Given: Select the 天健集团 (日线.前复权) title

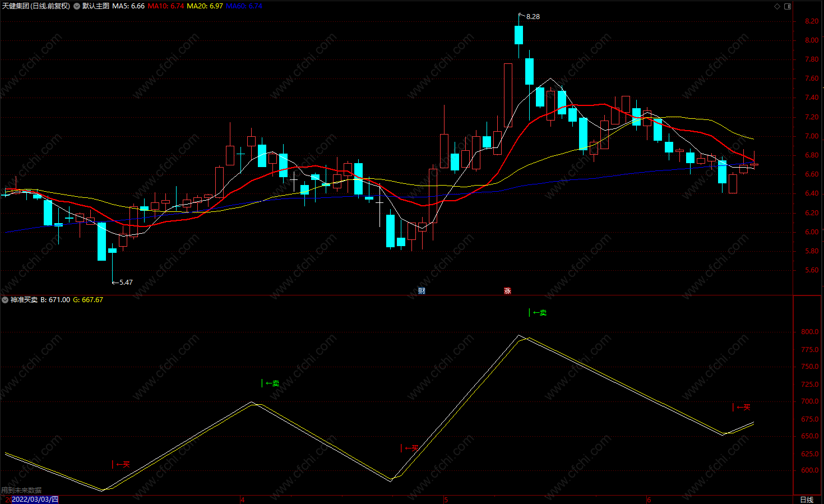Looking at the screenshot, I should pos(36,6).
